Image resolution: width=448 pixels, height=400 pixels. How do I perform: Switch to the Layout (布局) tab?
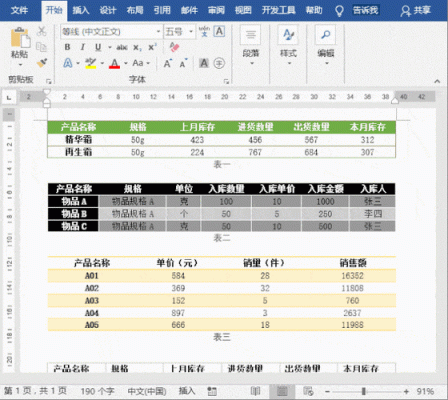[x=135, y=10]
